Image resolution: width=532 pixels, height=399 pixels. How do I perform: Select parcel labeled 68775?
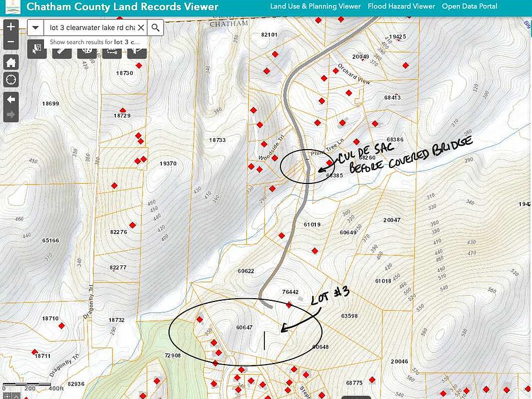click(354, 383)
